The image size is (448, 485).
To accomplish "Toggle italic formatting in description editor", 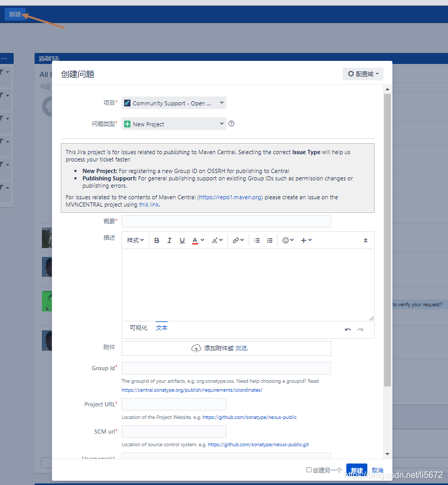I will coord(169,240).
